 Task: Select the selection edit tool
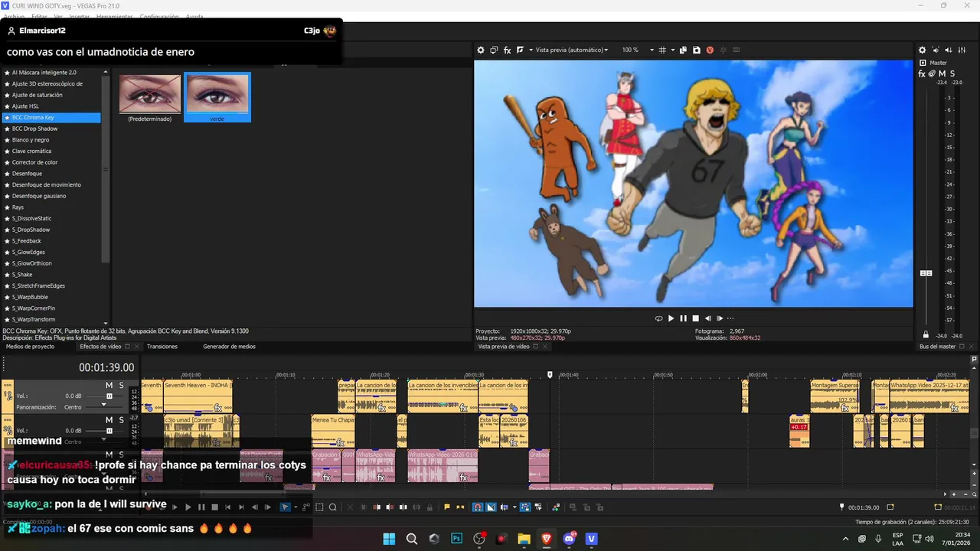(319, 507)
